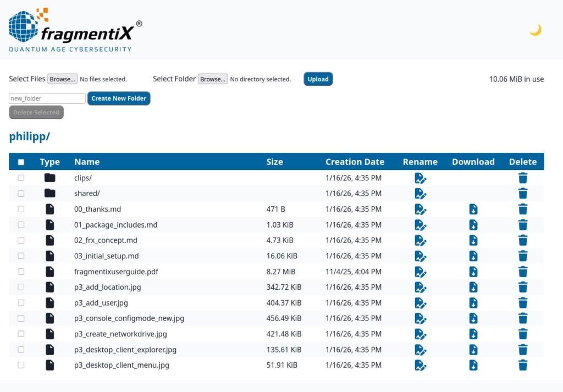Focus the new_folder name input field
This screenshot has width=563, height=392.
pyautogui.click(x=47, y=98)
